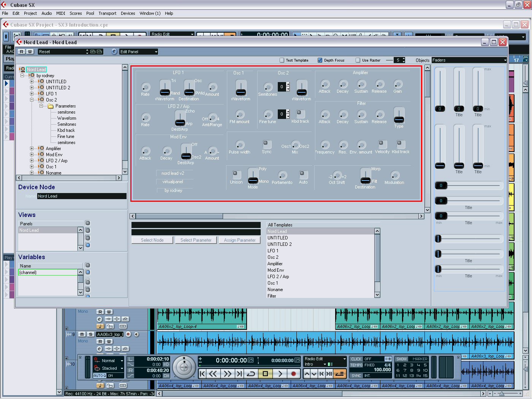Click the store preset icon beside Reset
532x399 pixels.
pyautogui.click(x=93, y=51)
